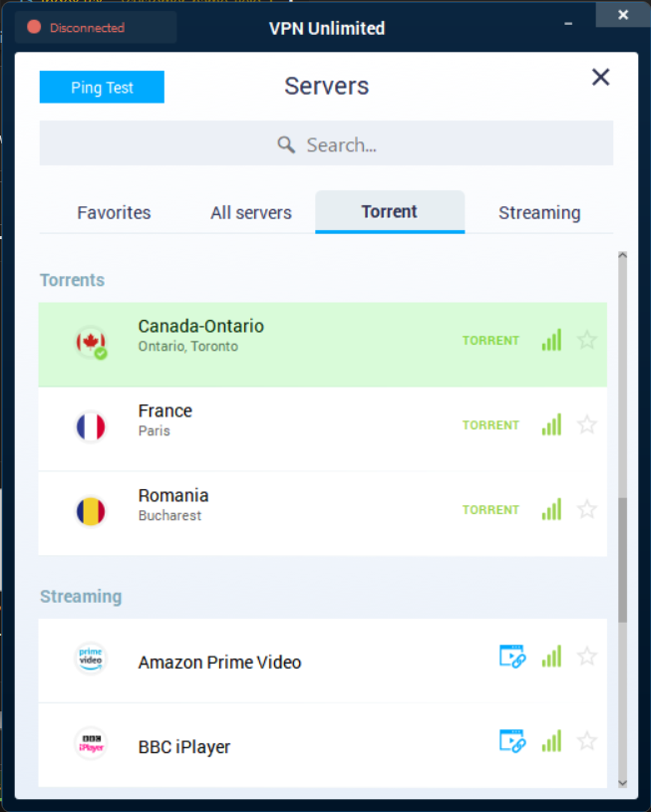Favorite Romania with its star
651x812 pixels.
pyautogui.click(x=587, y=509)
